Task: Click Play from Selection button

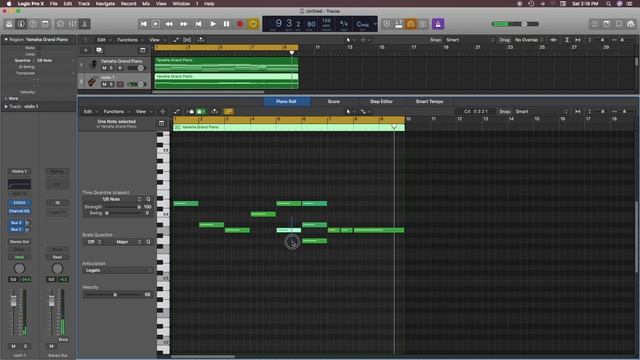Action: point(156,24)
